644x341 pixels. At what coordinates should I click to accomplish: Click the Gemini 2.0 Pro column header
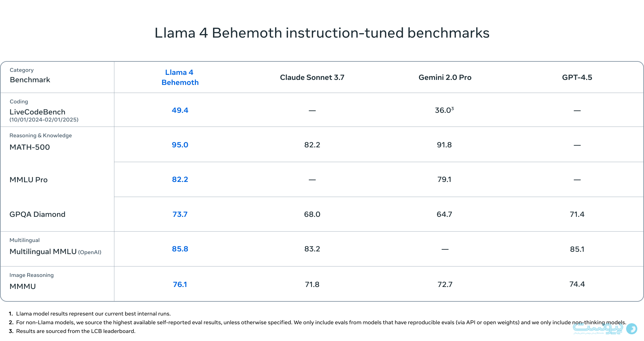445,78
